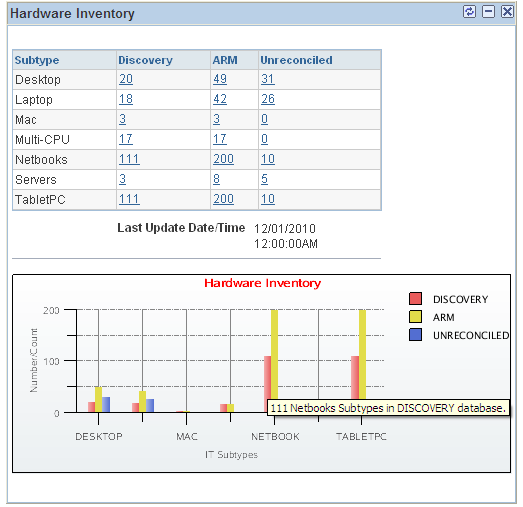Open Mac ARM count 3

216,119
